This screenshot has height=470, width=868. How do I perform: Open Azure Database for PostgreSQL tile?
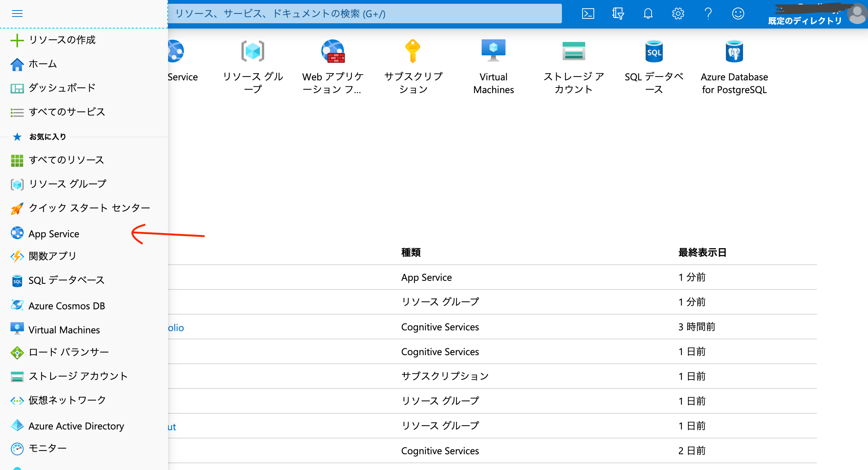pyautogui.click(x=734, y=67)
